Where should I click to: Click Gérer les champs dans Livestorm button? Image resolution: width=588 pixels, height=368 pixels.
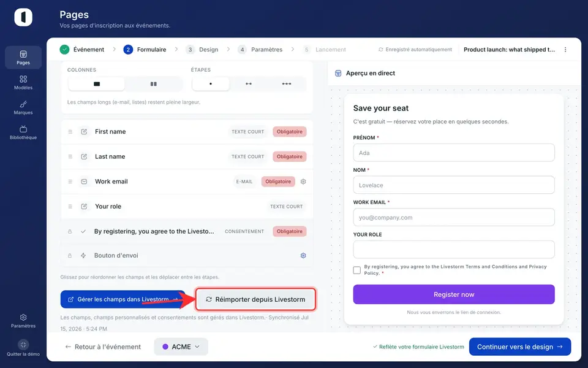[x=123, y=299]
